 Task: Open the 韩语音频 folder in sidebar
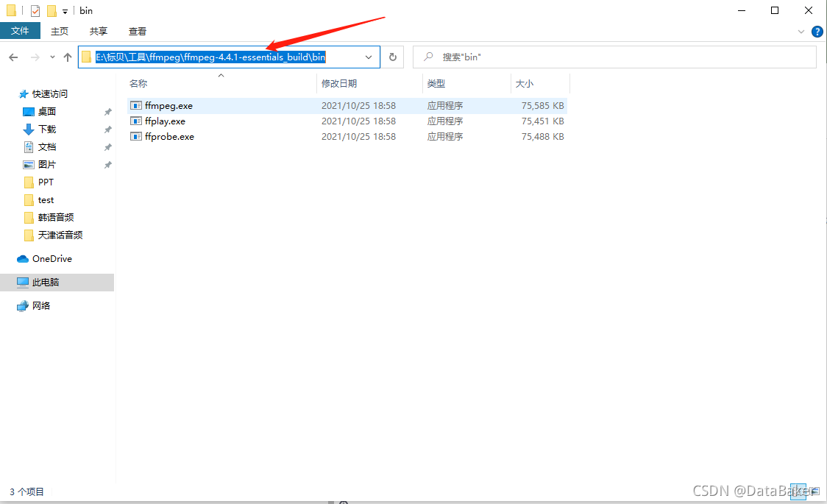(55, 217)
